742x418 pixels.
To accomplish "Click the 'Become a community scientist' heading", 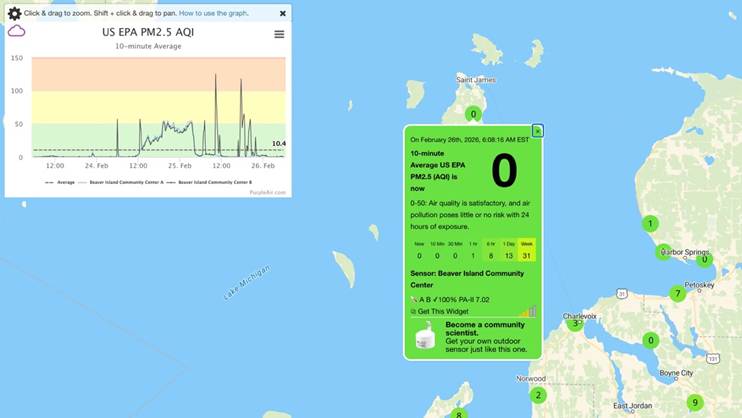I will point(485,329).
